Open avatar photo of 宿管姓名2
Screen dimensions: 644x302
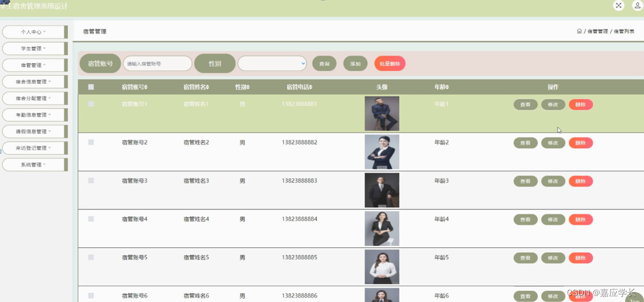pos(382,152)
